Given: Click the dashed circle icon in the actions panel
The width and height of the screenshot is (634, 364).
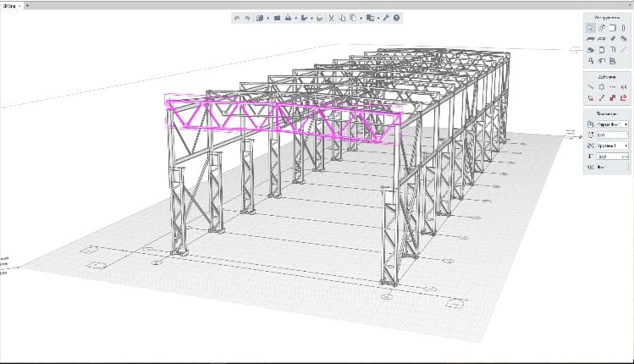Looking at the screenshot, I should pos(602,86).
